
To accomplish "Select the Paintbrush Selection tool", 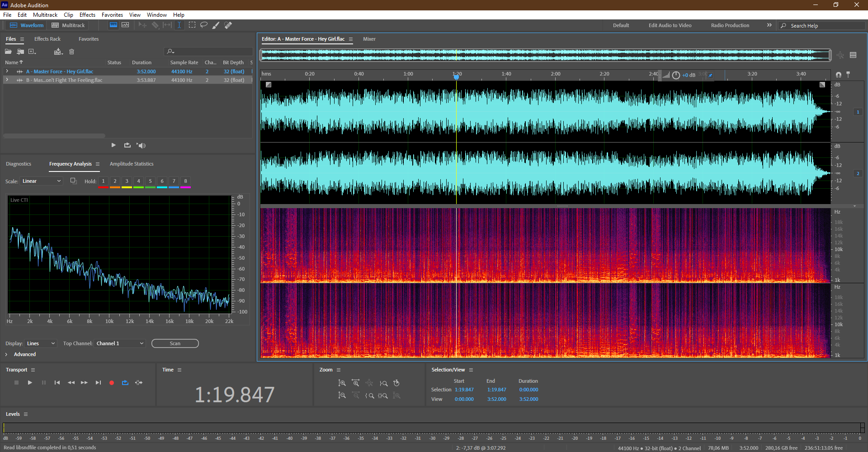I will pyautogui.click(x=216, y=25).
